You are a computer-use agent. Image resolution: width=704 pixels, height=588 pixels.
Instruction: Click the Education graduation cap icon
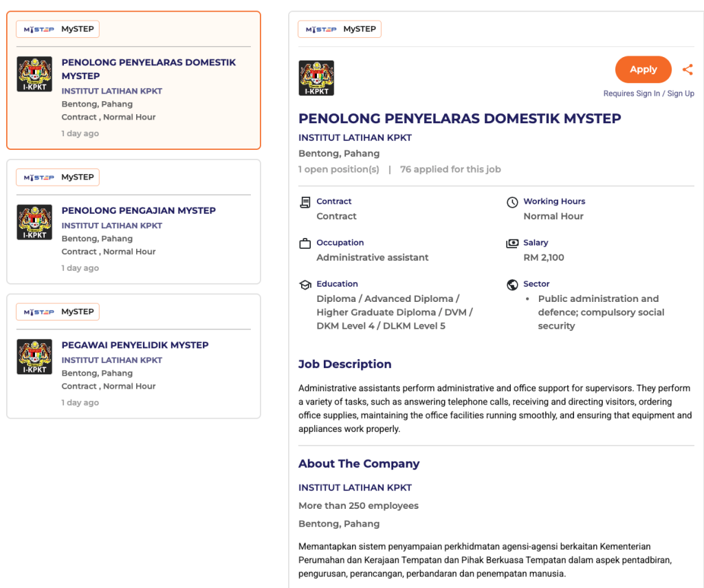click(x=305, y=285)
